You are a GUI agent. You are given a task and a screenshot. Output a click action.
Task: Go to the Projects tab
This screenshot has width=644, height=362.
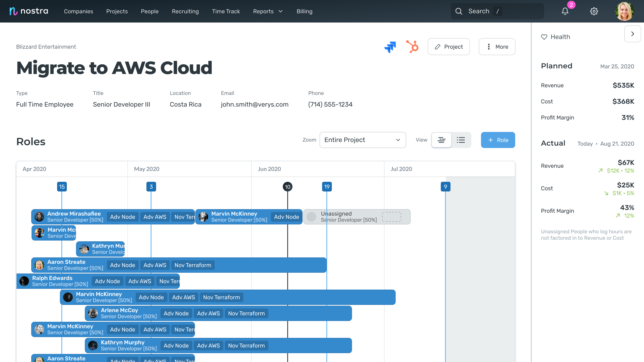(117, 11)
